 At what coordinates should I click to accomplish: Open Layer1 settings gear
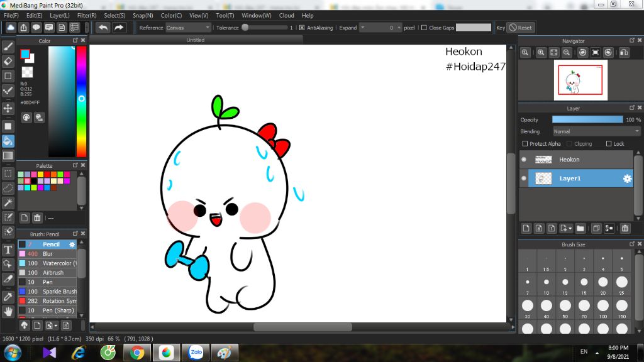pyautogui.click(x=627, y=178)
